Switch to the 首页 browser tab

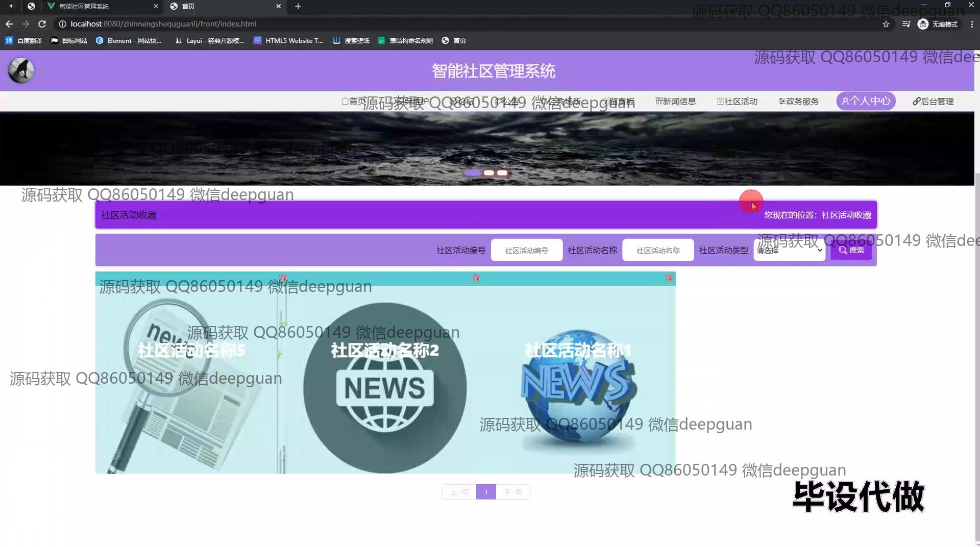point(226,6)
